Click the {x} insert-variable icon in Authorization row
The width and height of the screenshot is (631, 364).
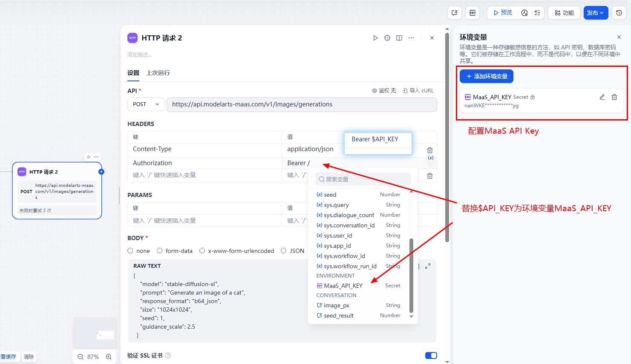431,158
